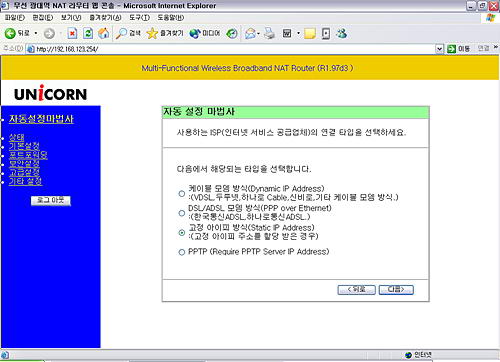The width and height of the screenshot is (500, 362).
Task: Click the Links (연결) toolbar label
Action: [483, 48]
